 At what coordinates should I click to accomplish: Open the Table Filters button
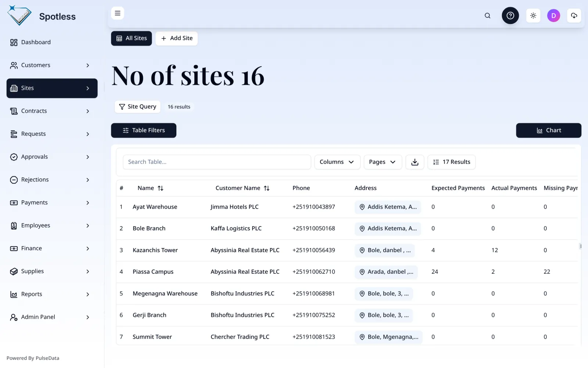[143, 130]
